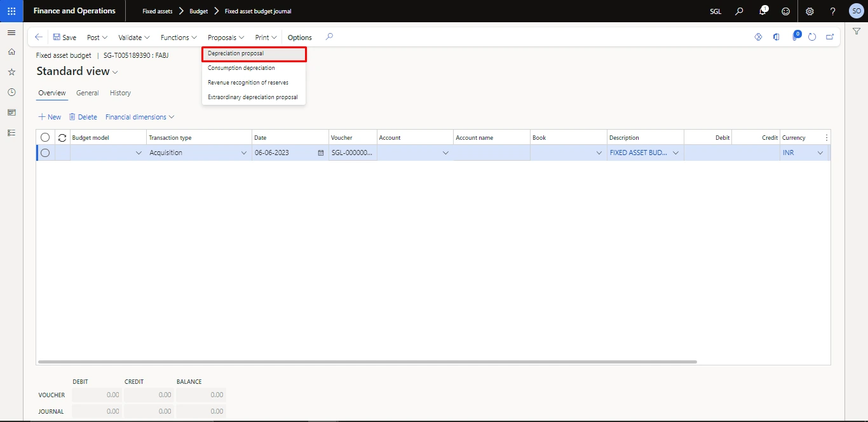868x422 pixels.
Task: Click the Voucher cell SGL-000000
Action: (x=353, y=153)
